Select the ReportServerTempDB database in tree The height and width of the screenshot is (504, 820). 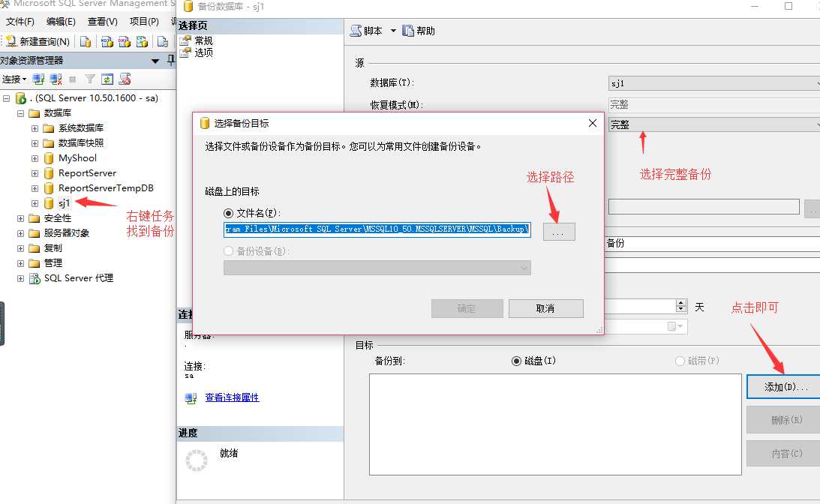click(x=106, y=188)
